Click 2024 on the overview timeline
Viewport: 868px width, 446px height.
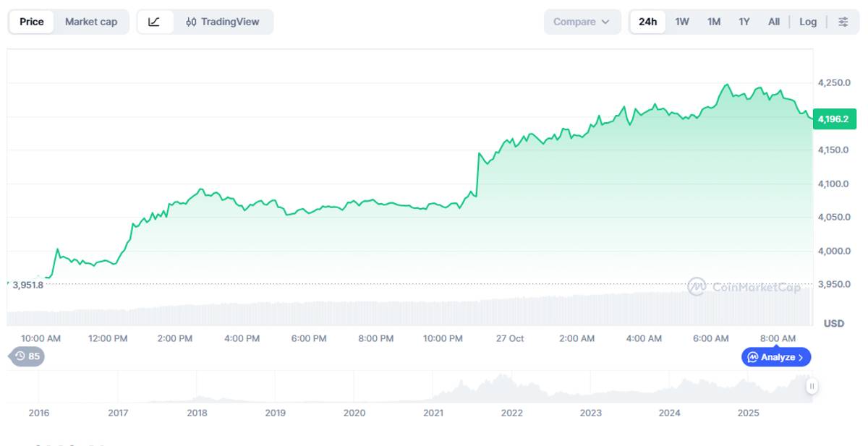[x=670, y=413]
